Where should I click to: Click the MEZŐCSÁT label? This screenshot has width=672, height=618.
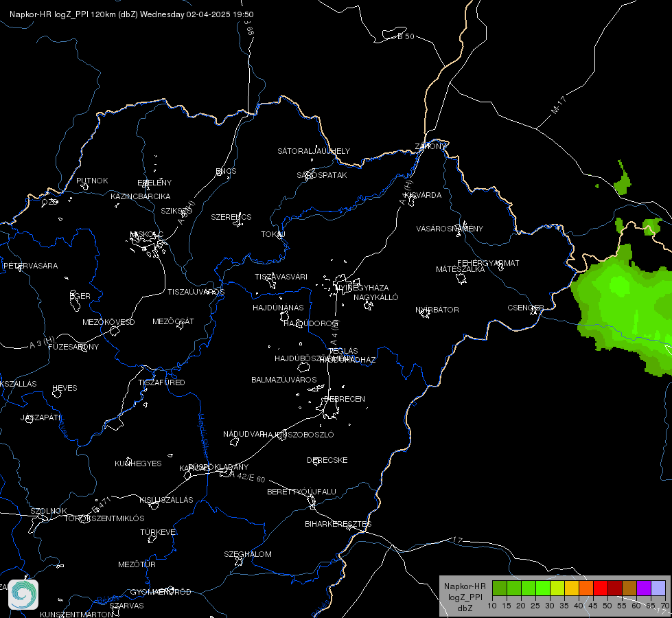(x=173, y=321)
